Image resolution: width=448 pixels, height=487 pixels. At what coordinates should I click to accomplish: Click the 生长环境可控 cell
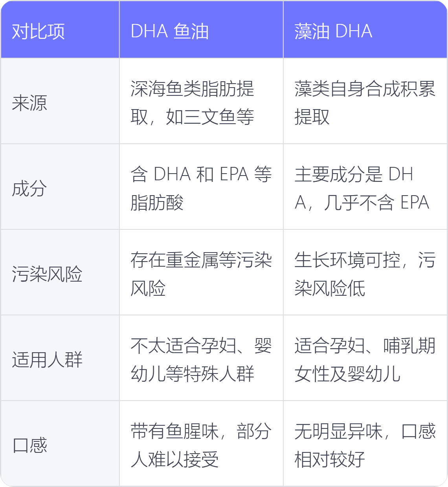point(365,273)
